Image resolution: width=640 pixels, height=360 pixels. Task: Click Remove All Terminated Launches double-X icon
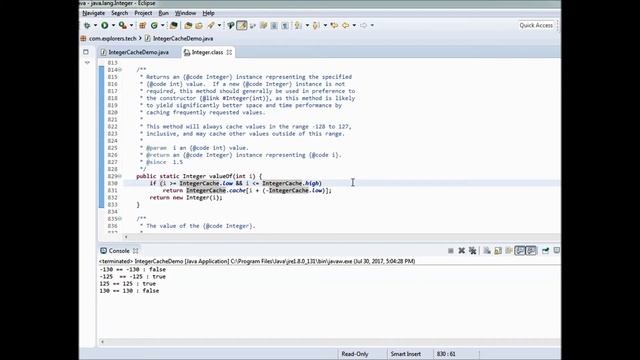click(473, 251)
